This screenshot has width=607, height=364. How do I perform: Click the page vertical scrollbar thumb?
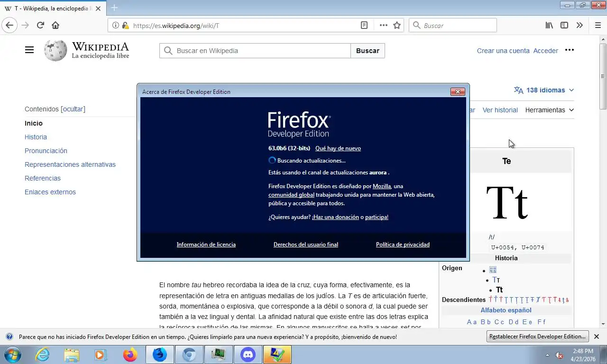603,76
